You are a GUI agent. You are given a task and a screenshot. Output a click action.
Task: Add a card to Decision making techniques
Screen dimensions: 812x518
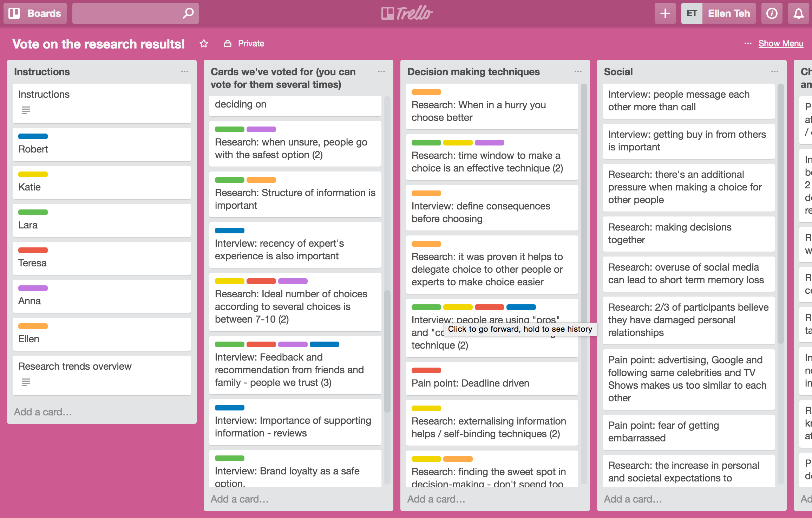pyautogui.click(x=436, y=499)
